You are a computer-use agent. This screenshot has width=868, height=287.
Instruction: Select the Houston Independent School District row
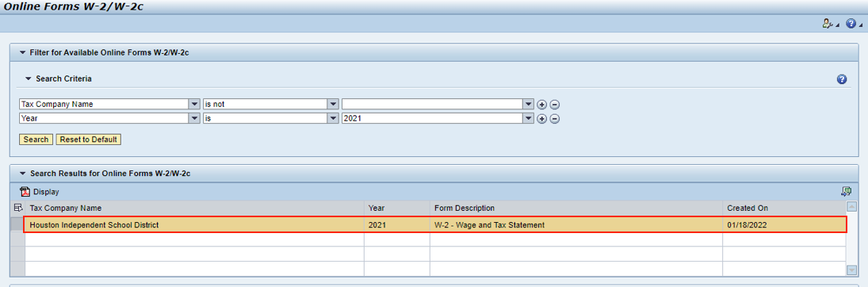click(x=435, y=225)
